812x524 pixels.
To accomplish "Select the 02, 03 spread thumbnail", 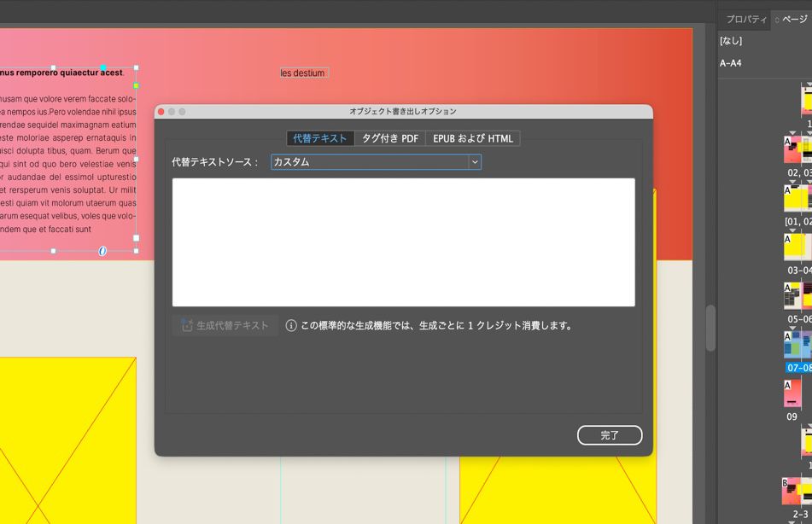I will point(797,149).
